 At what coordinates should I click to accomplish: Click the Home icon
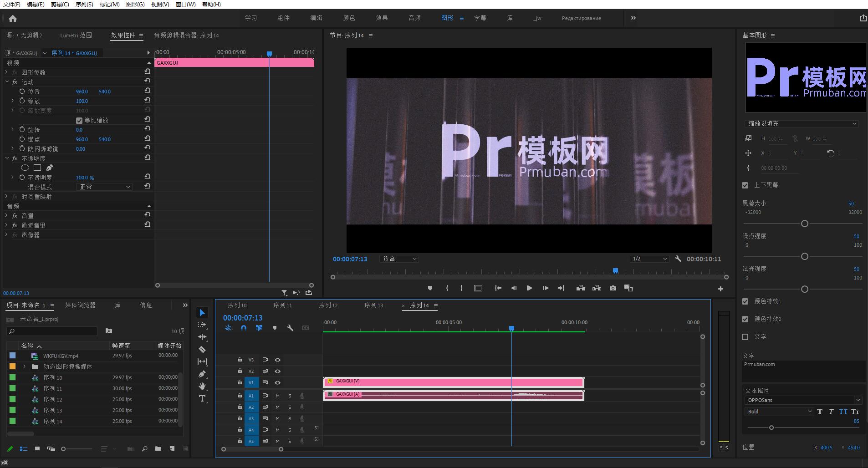point(13,19)
